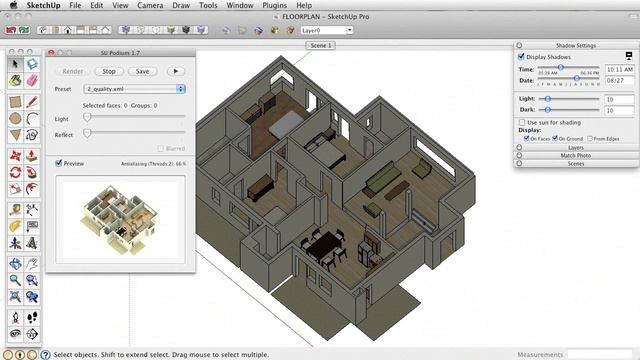
Task: Select the 3D Text tool
Action: click(x=32, y=243)
